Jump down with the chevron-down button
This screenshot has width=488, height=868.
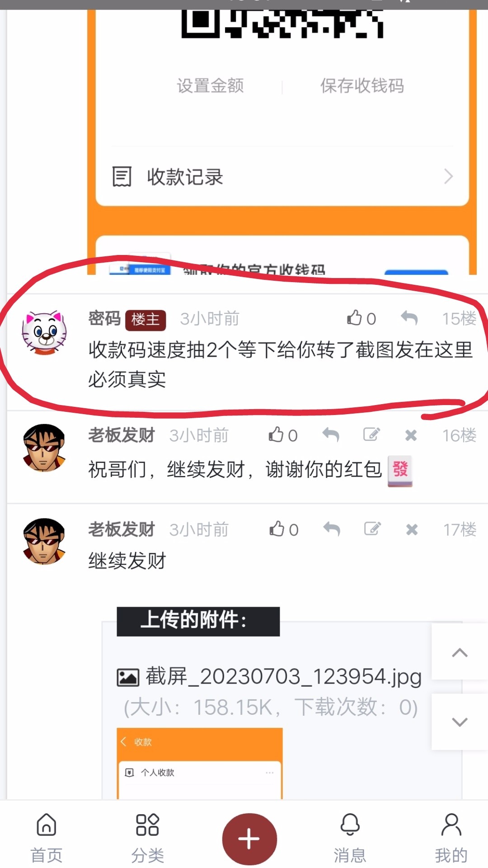coord(460,722)
